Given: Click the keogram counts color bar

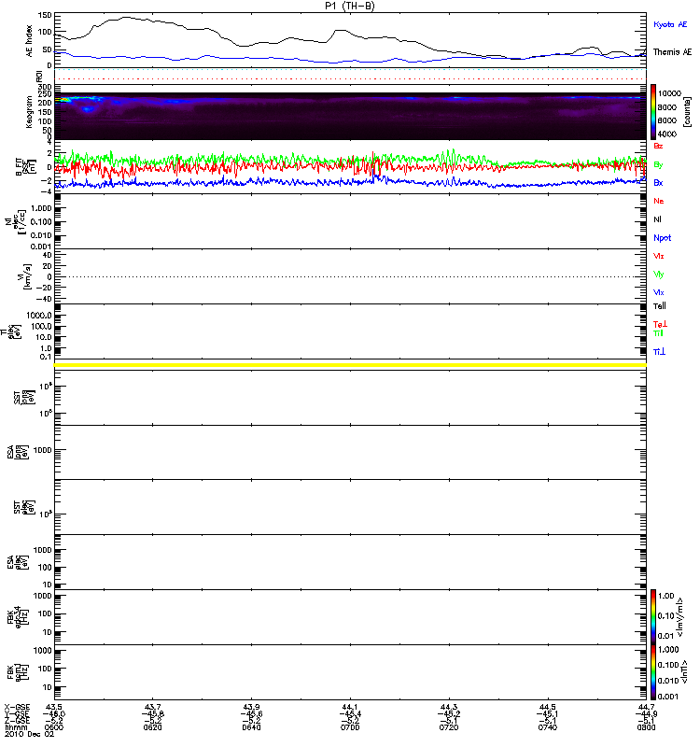Looking at the screenshot, I should [x=653, y=112].
